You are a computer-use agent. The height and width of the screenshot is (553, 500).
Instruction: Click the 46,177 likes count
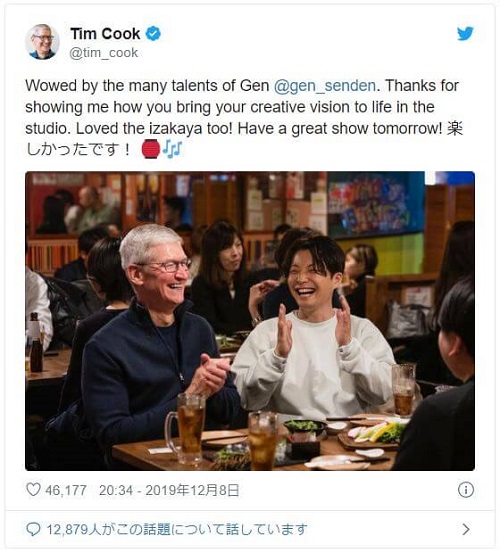[x=66, y=490]
